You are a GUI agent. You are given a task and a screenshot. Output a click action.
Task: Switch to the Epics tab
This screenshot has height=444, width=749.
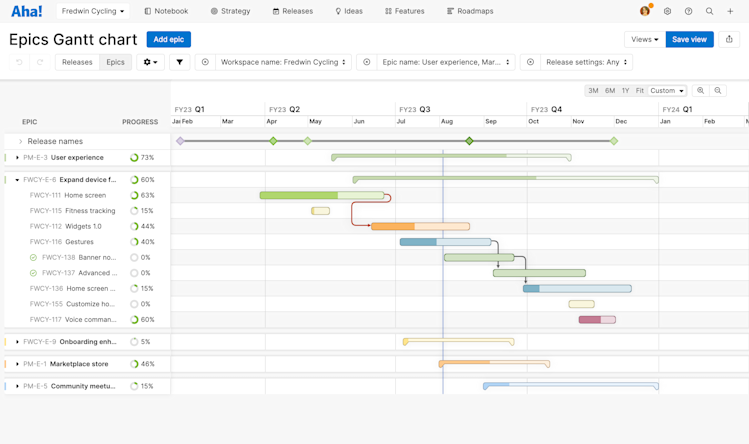(116, 62)
